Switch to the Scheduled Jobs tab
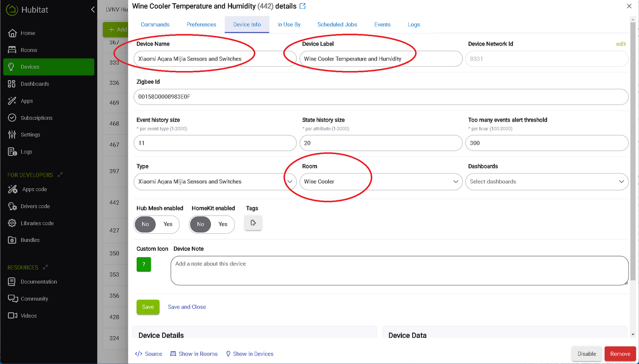The width and height of the screenshot is (639, 364). [x=337, y=25]
